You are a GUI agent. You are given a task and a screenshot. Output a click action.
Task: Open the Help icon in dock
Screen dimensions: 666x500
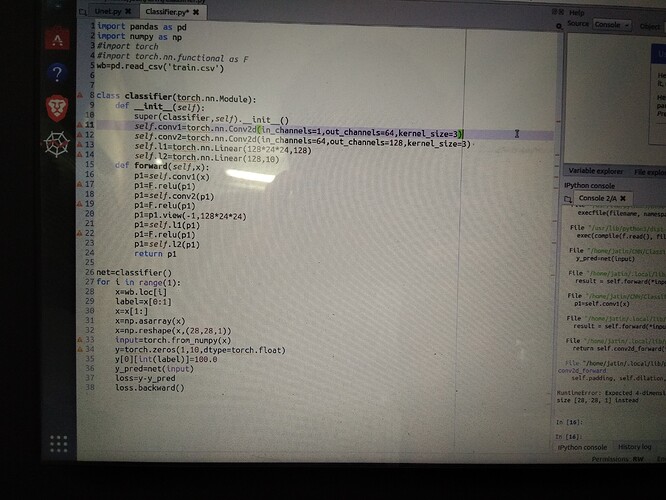coord(57,73)
